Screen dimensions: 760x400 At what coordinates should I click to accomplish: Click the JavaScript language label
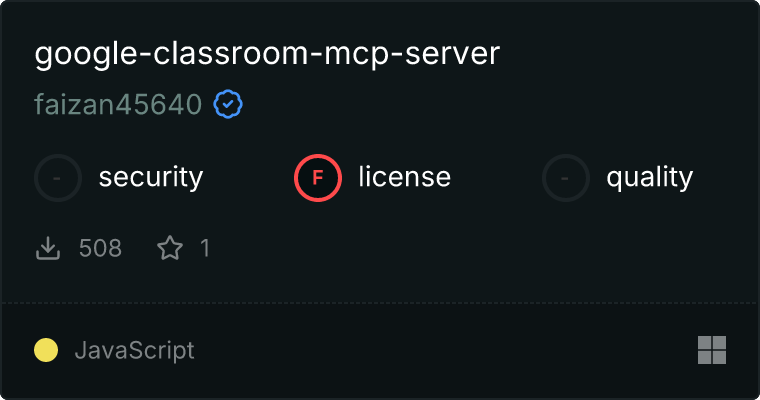pos(135,351)
